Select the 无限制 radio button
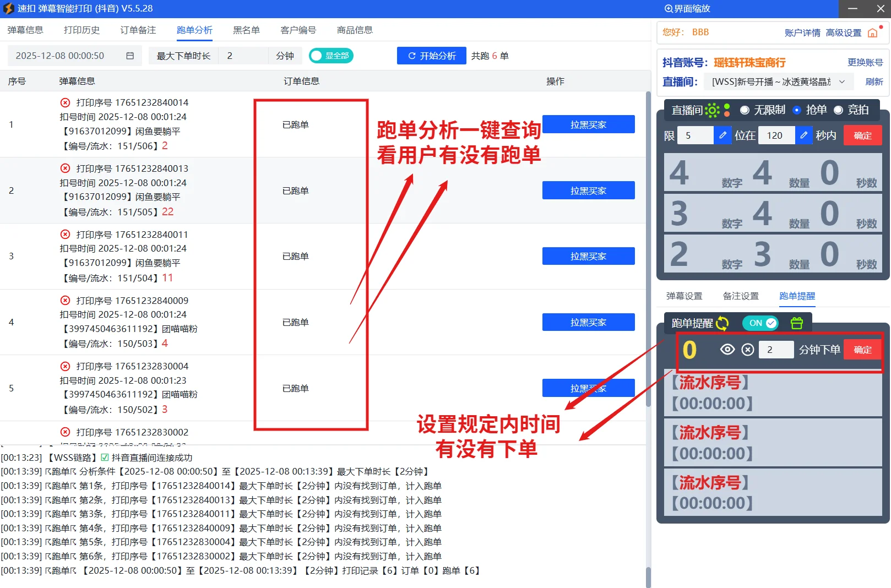 745,110
